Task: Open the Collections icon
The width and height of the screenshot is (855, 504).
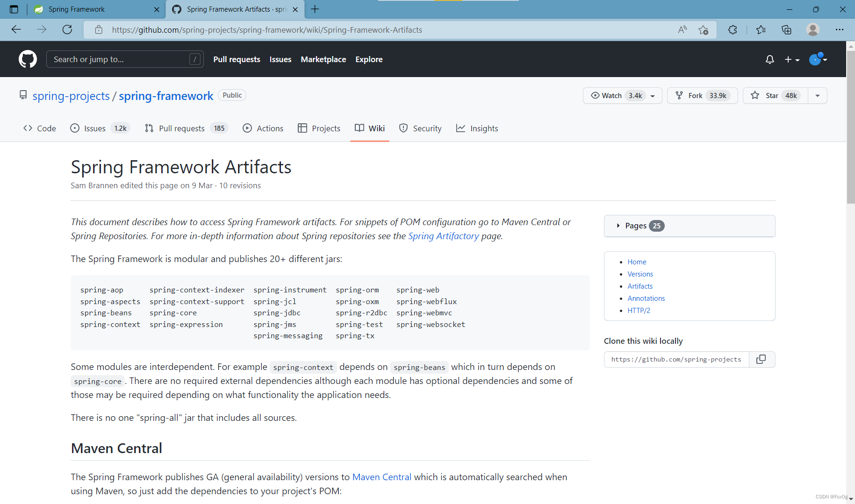Action: coord(787,30)
